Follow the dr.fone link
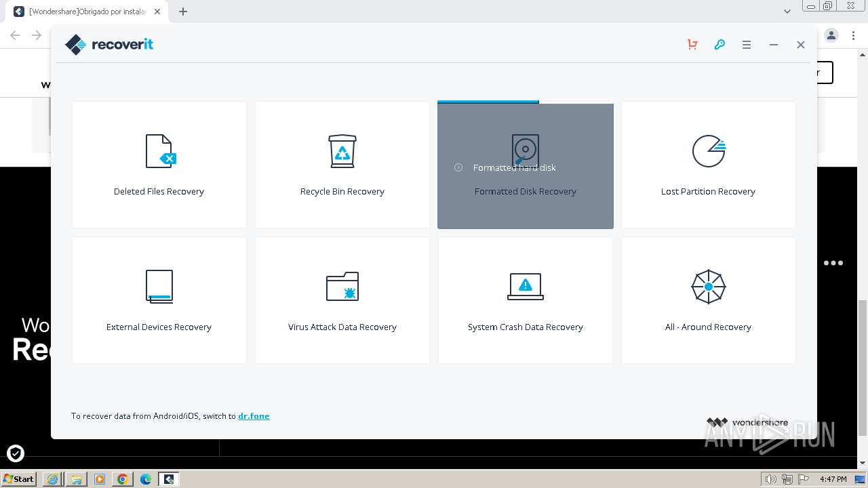868x488 pixels. (x=254, y=416)
